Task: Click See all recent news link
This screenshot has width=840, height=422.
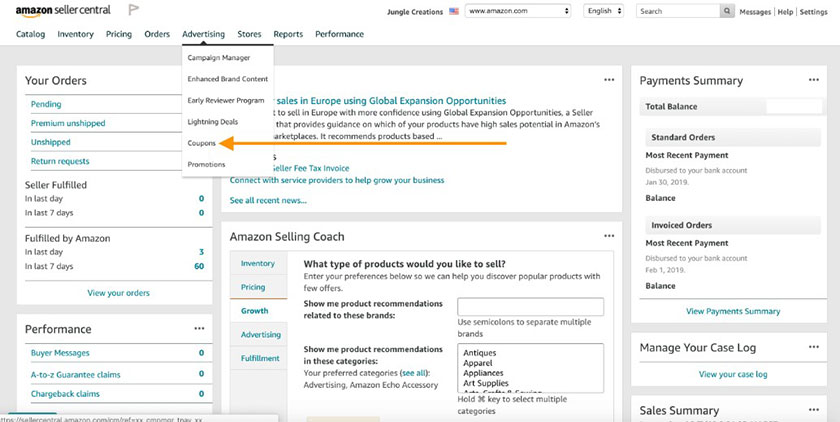Action: pos(268,200)
